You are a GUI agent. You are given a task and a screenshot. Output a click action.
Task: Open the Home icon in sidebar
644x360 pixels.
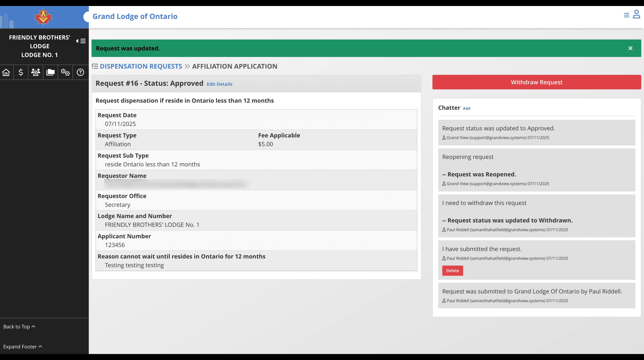tap(6, 72)
